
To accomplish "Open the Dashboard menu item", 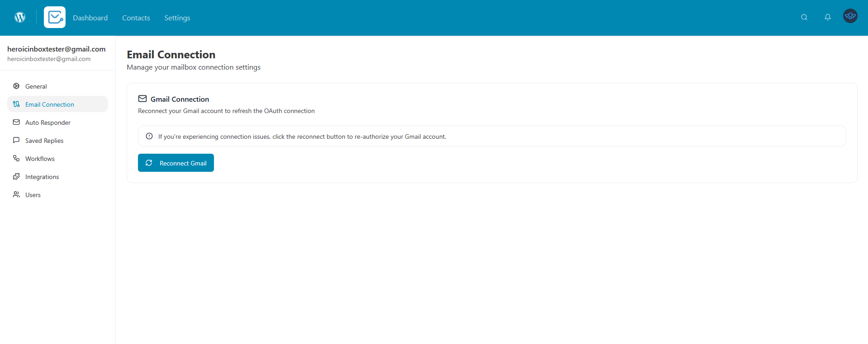I will (x=90, y=18).
